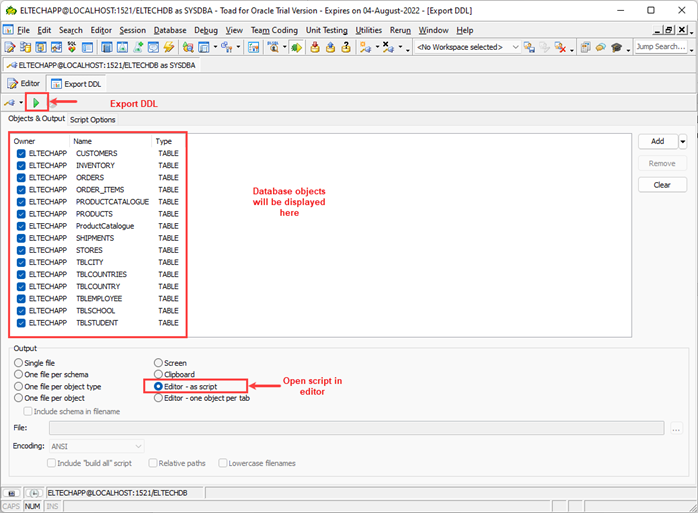This screenshot has height=513, width=698.
Task: Uncheck the CUSTOMERS table checkbox
Action: [21, 153]
